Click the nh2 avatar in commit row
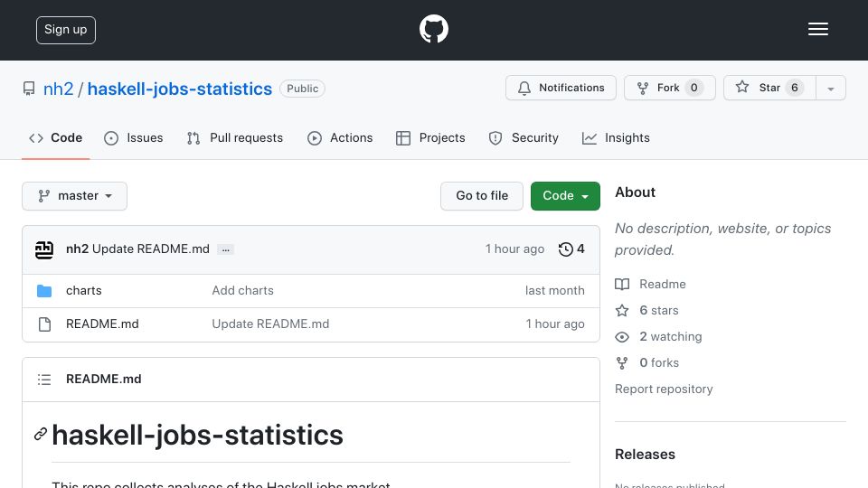This screenshot has width=868, height=488. 44,249
